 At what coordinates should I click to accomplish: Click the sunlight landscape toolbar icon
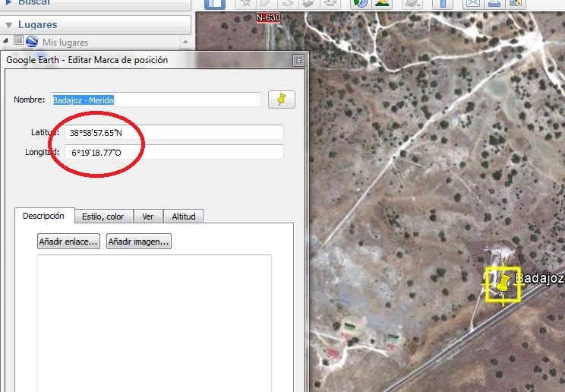click(382, 3)
